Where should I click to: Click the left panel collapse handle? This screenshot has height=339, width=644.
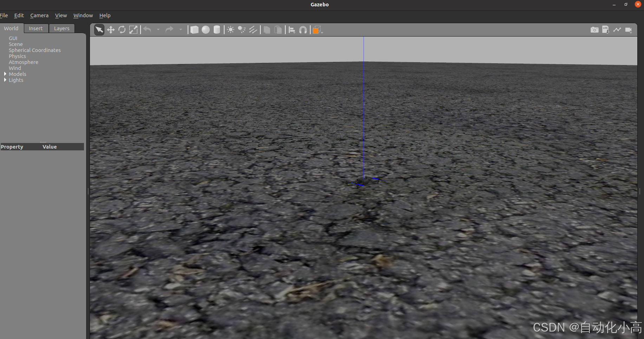88,191
